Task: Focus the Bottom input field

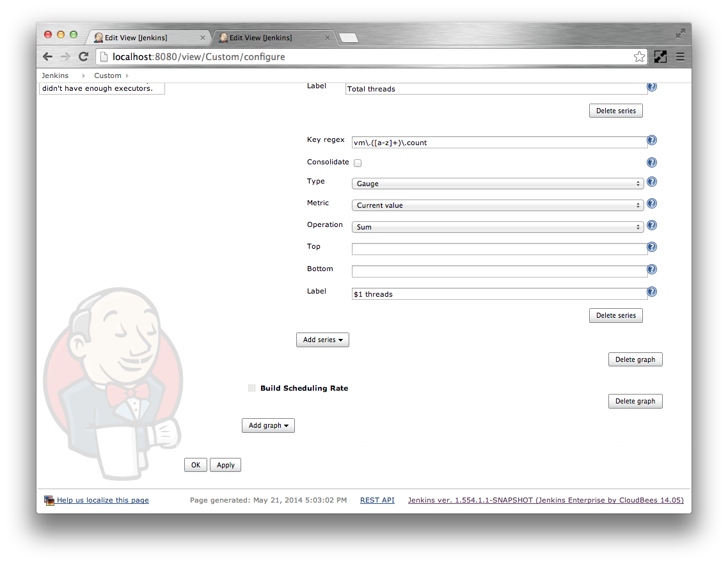Action: (500, 271)
